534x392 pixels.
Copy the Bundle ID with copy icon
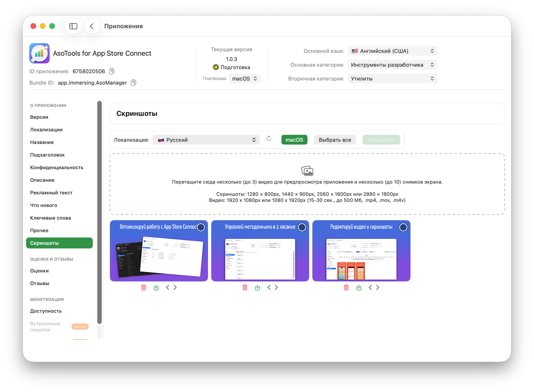click(x=133, y=83)
